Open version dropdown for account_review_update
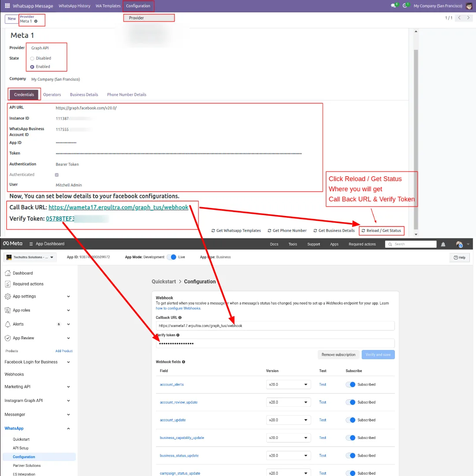The image size is (476, 476). tap(288, 402)
